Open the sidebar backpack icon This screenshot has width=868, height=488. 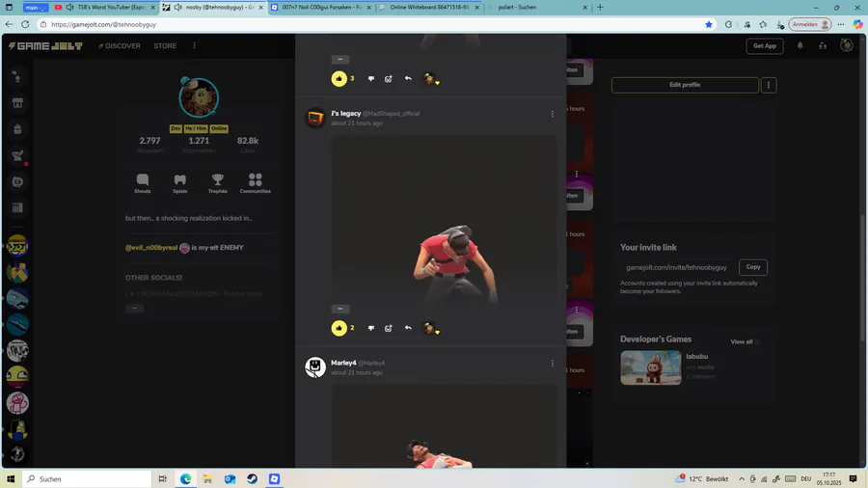click(17, 129)
